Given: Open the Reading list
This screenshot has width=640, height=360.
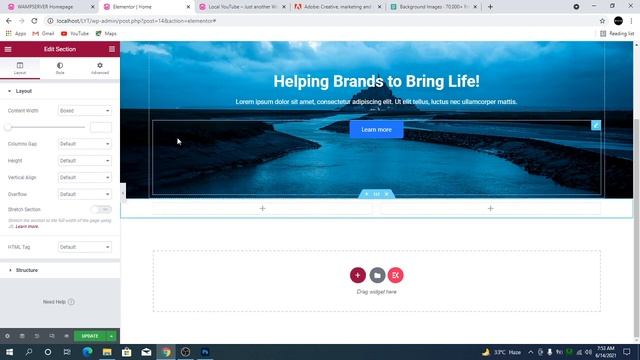Looking at the screenshot, I should click(x=617, y=33).
